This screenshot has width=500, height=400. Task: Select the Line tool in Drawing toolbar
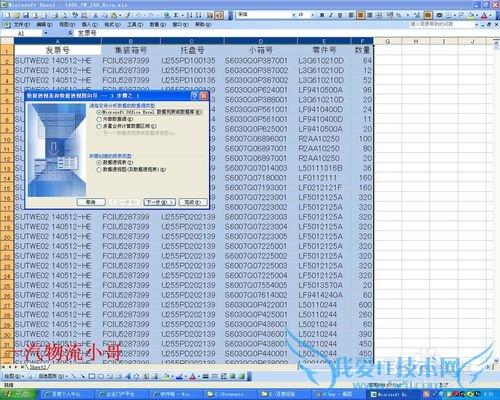[x=74, y=376]
